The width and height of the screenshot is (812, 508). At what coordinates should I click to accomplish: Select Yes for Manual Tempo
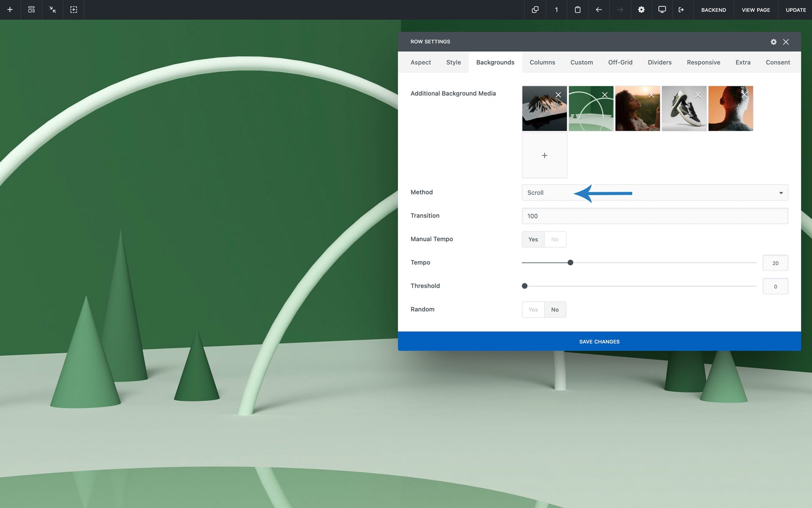[533, 240]
